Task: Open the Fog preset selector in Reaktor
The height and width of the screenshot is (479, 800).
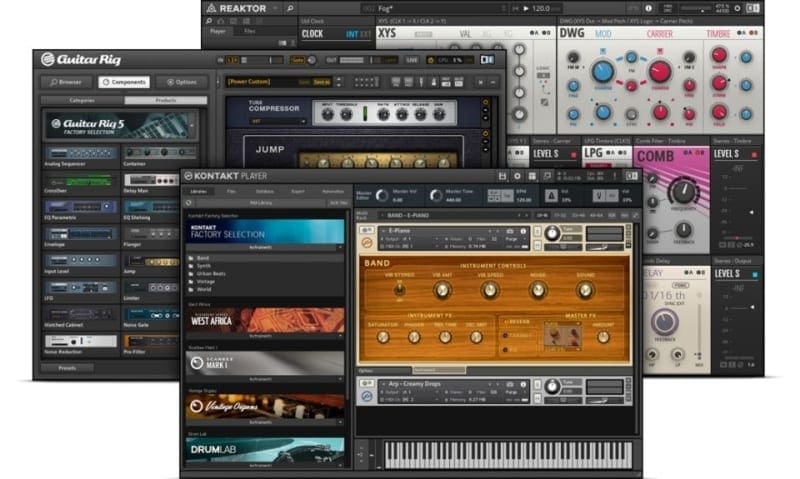Action: (x=434, y=8)
